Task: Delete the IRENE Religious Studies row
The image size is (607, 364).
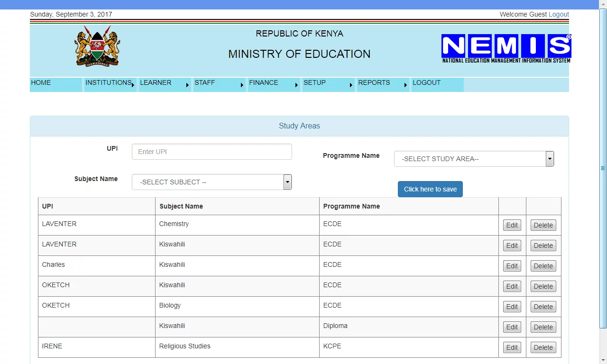Action: tap(543, 347)
